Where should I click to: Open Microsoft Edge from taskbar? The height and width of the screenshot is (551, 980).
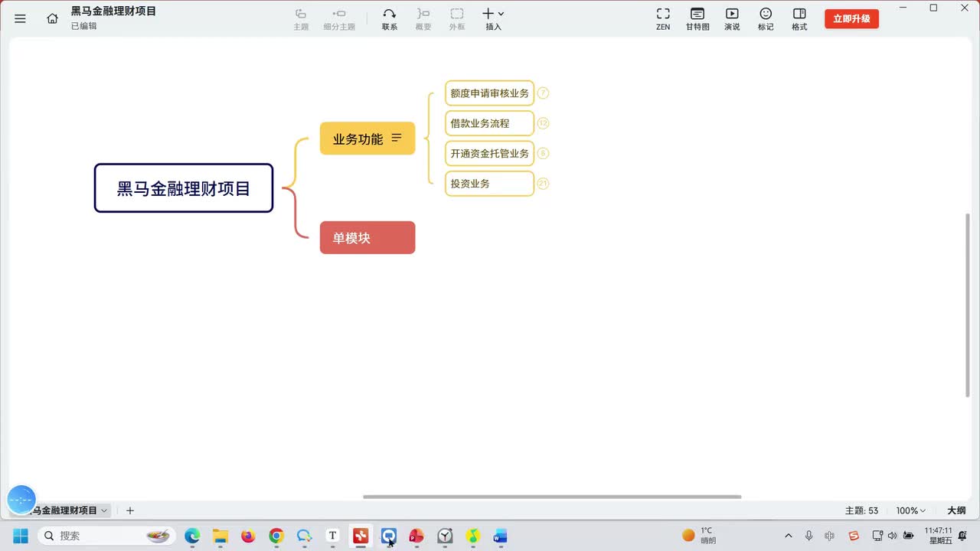(192, 536)
